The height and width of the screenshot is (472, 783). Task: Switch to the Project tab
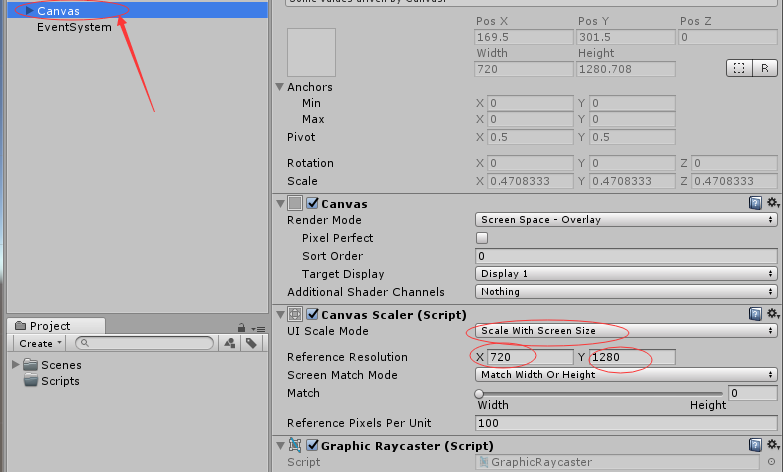[56, 326]
